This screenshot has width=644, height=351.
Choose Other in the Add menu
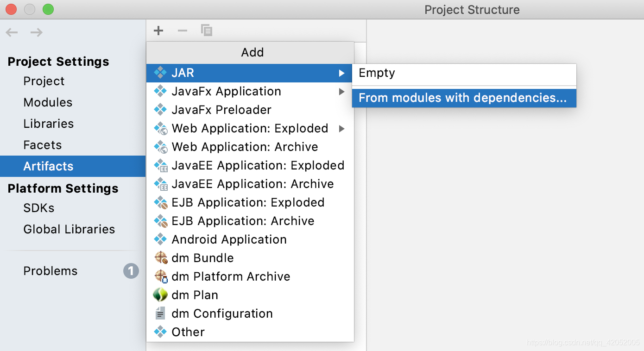[250, 332]
